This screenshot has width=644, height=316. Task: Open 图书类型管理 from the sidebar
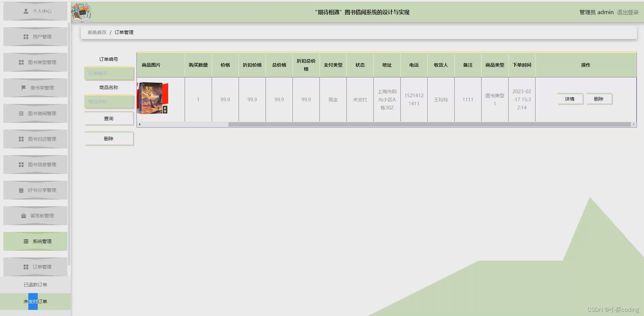(35, 62)
